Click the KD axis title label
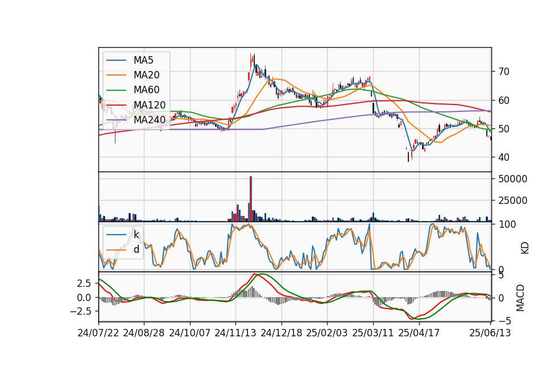This screenshot has width=546, height=392. click(x=525, y=248)
